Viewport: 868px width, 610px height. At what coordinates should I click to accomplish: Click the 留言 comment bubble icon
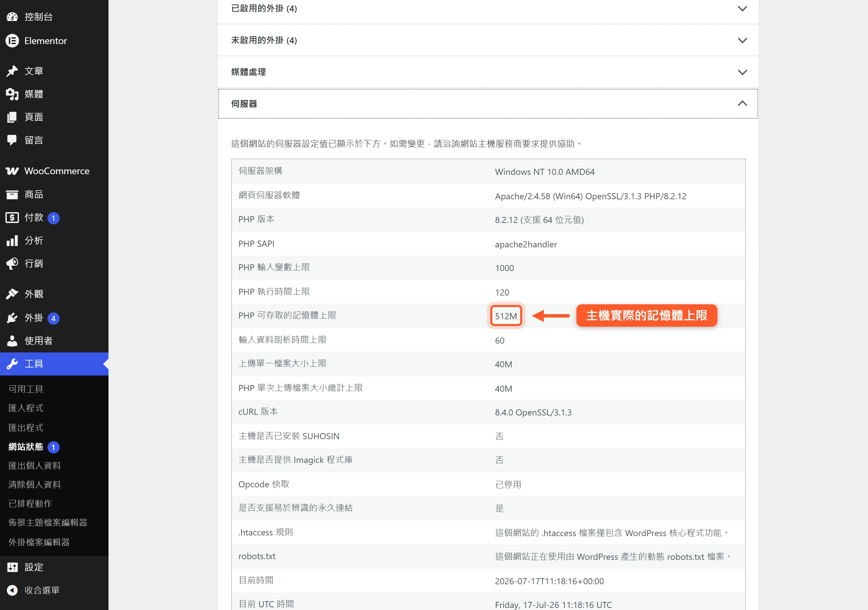point(12,140)
